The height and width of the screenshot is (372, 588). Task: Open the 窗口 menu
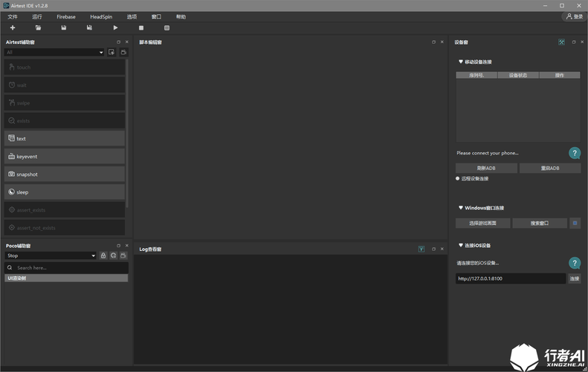pos(156,17)
